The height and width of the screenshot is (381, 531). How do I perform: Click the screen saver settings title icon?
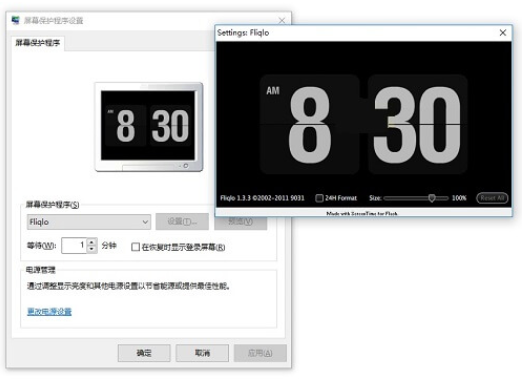(16, 20)
